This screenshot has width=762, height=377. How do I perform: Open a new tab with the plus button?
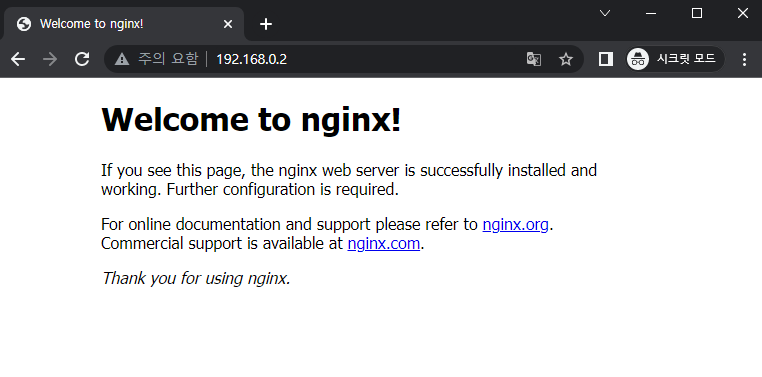[266, 24]
